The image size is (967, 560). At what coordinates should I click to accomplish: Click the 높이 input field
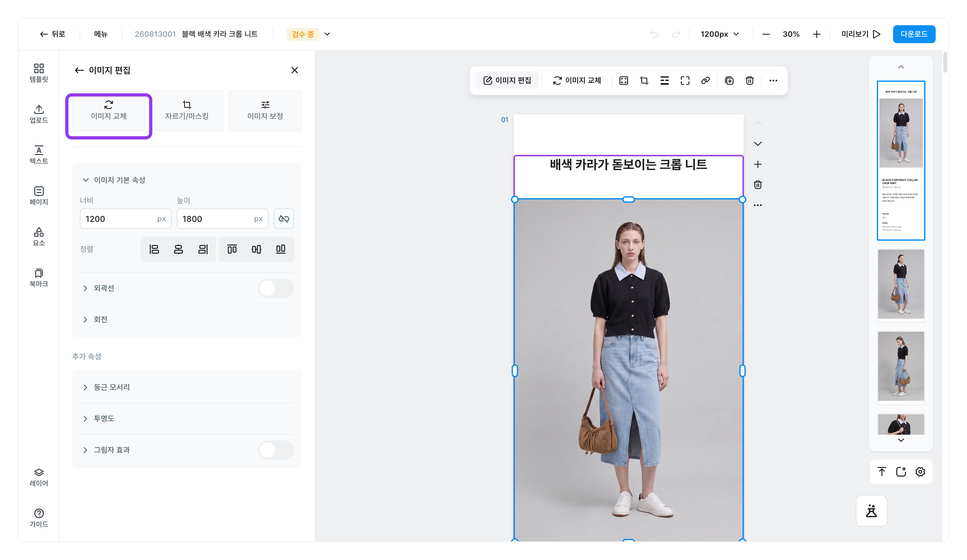223,219
